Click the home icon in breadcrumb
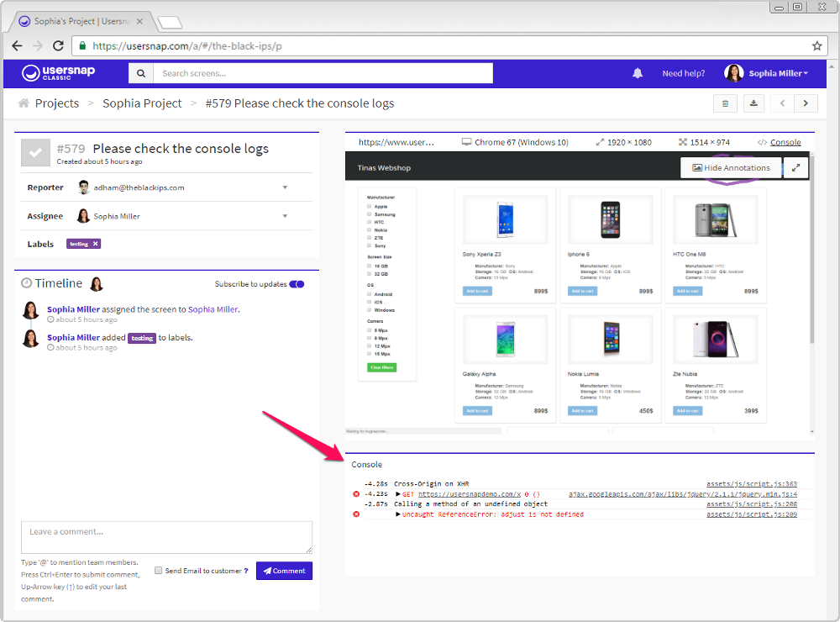The height and width of the screenshot is (622, 840). (x=24, y=103)
